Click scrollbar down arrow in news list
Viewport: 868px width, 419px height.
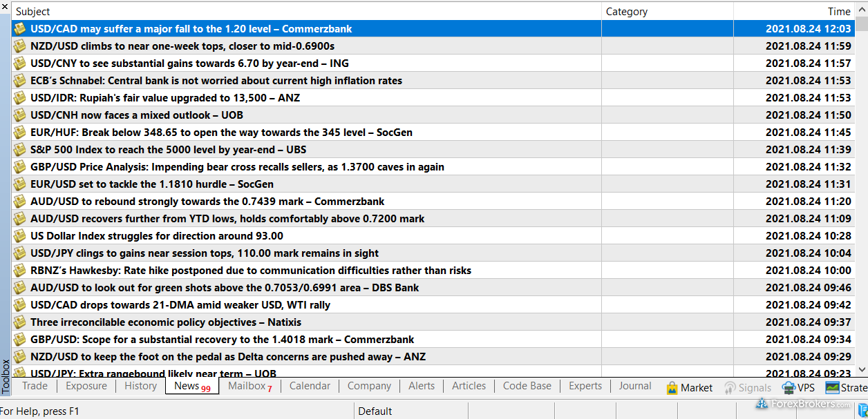pyautogui.click(x=861, y=369)
